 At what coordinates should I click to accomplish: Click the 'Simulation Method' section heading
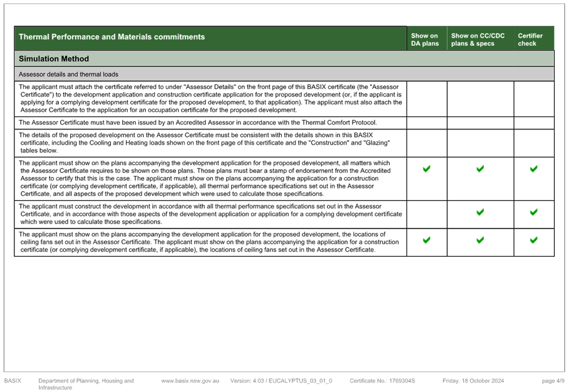click(54, 59)
